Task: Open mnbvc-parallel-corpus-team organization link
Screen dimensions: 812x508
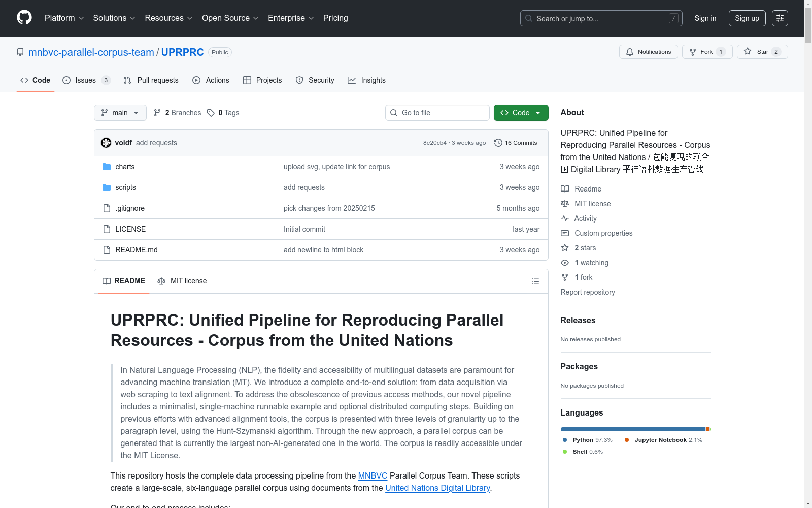Action: tap(91, 52)
